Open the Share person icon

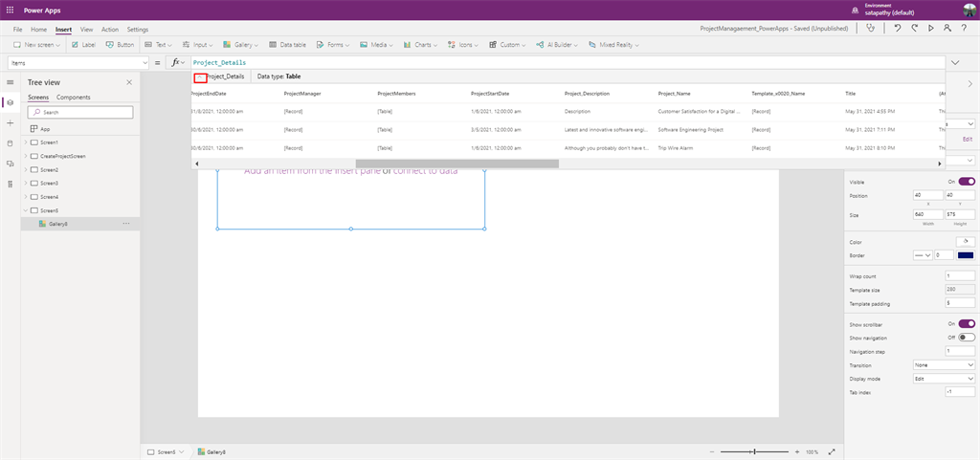pos(946,29)
